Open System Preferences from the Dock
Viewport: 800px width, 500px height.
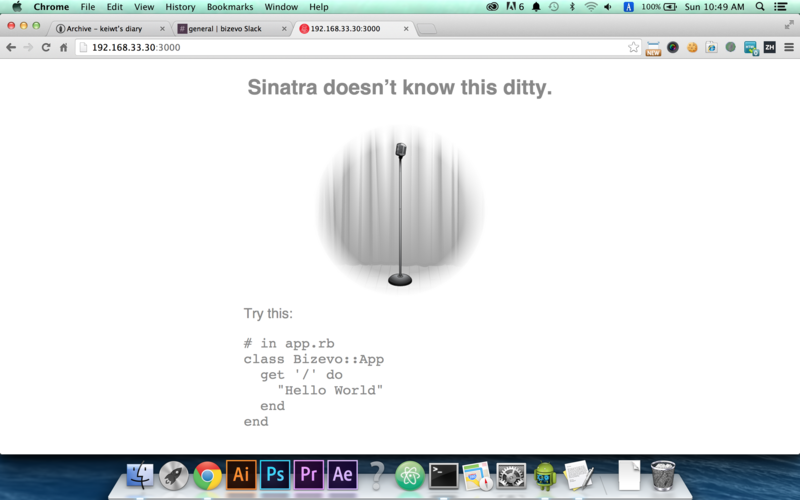511,475
